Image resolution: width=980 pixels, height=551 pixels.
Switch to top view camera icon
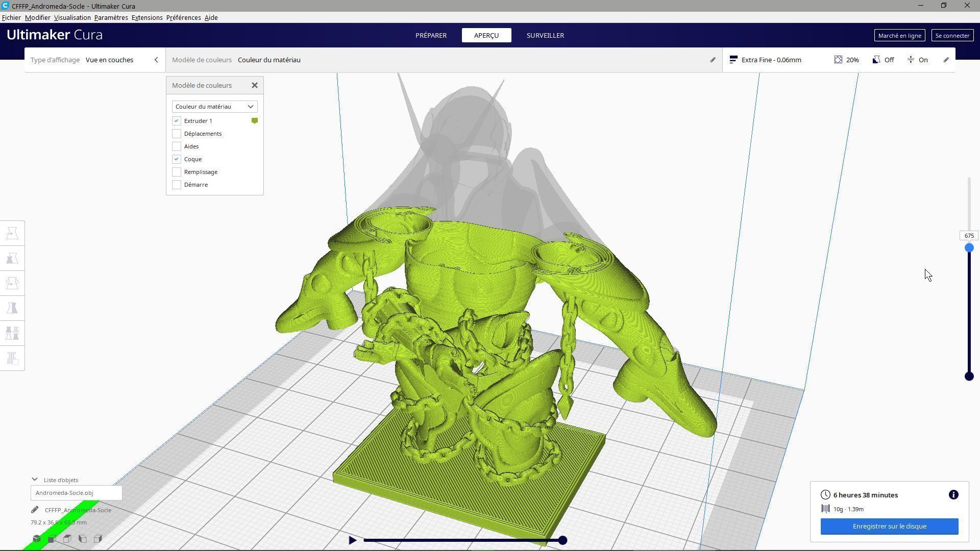pyautogui.click(x=67, y=539)
